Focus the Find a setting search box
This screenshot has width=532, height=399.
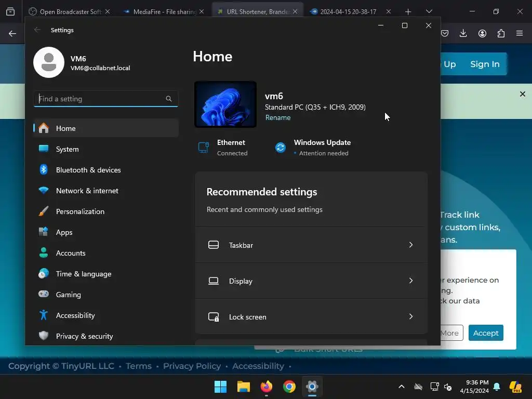(x=106, y=99)
